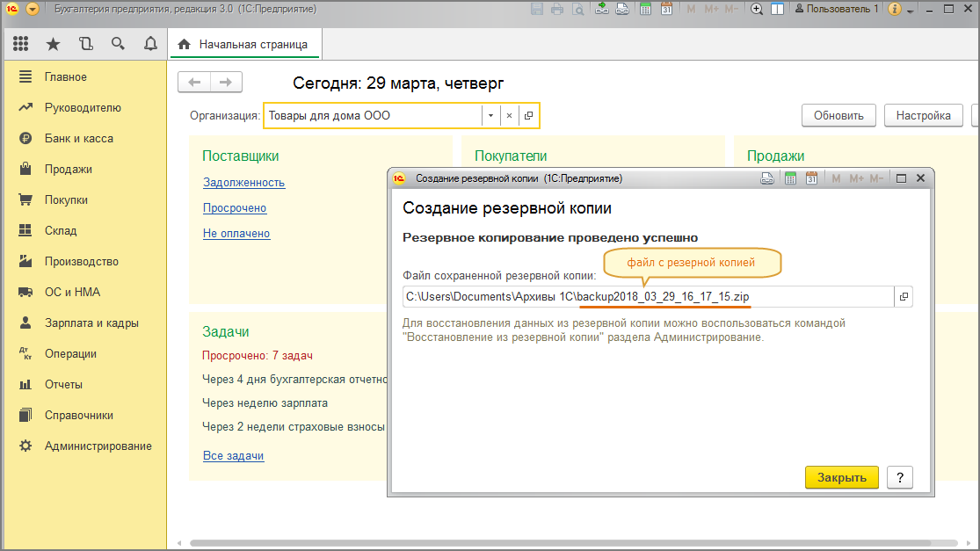Click Через 2 недели страховые взносы task
980x551 pixels.
point(294,427)
